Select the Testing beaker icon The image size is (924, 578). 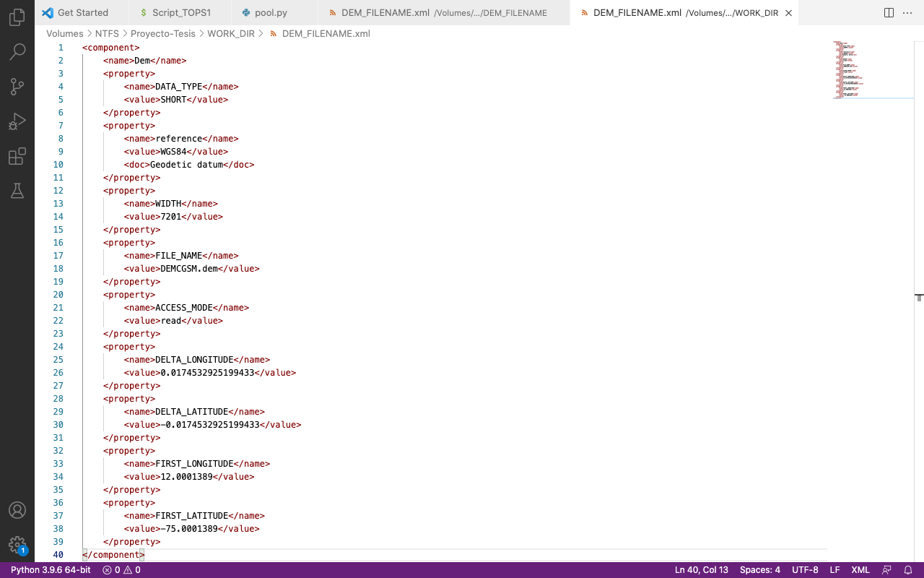(x=17, y=191)
